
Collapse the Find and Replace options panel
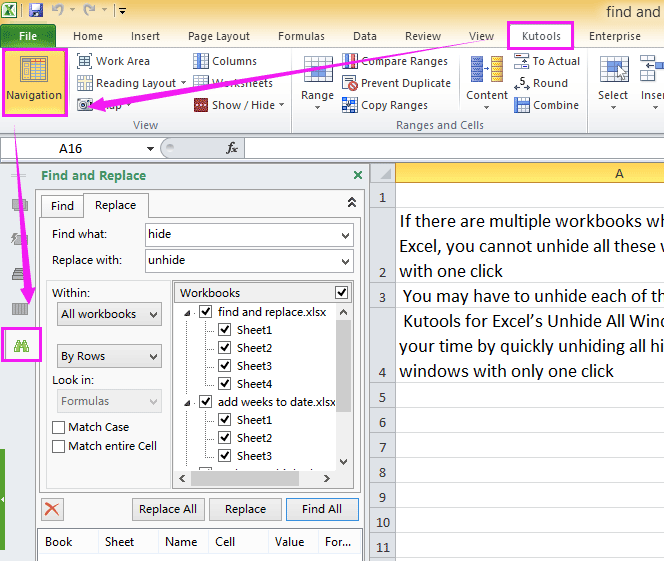click(351, 202)
